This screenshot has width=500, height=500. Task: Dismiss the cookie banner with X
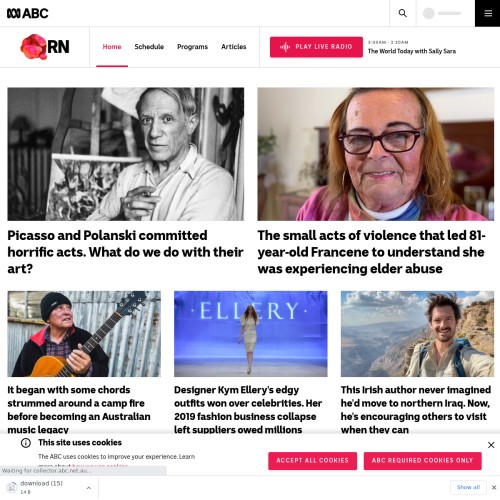(491, 445)
